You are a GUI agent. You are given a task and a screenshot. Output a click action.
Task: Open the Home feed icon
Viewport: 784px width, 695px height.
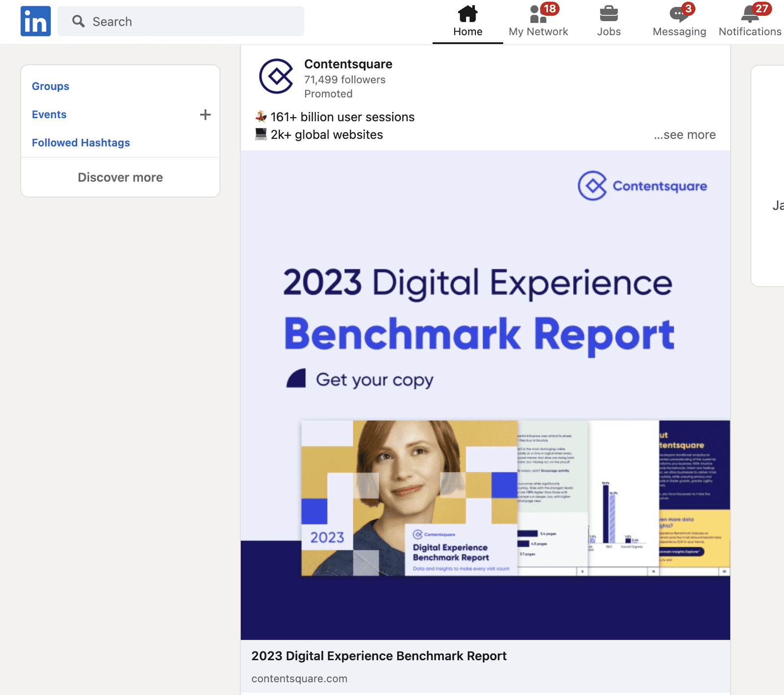tap(467, 14)
